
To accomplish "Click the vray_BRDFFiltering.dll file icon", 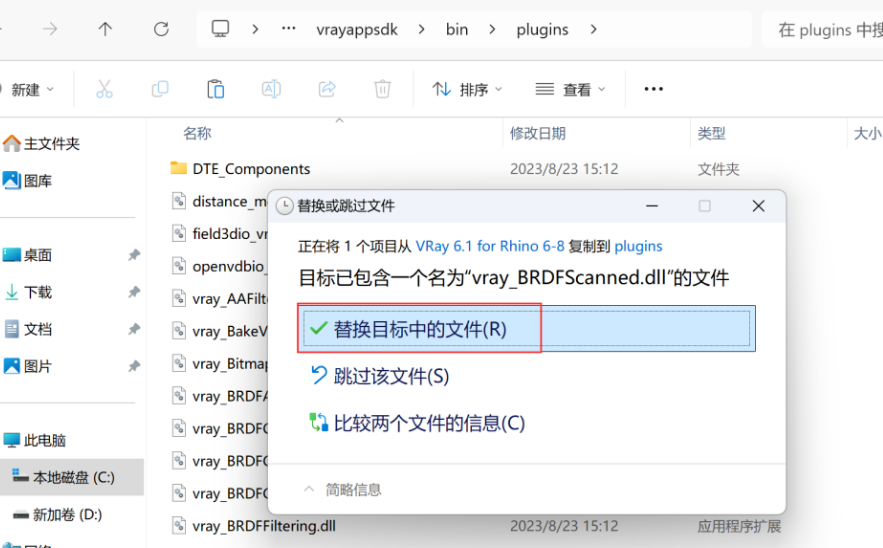I will tap(179, 525).
